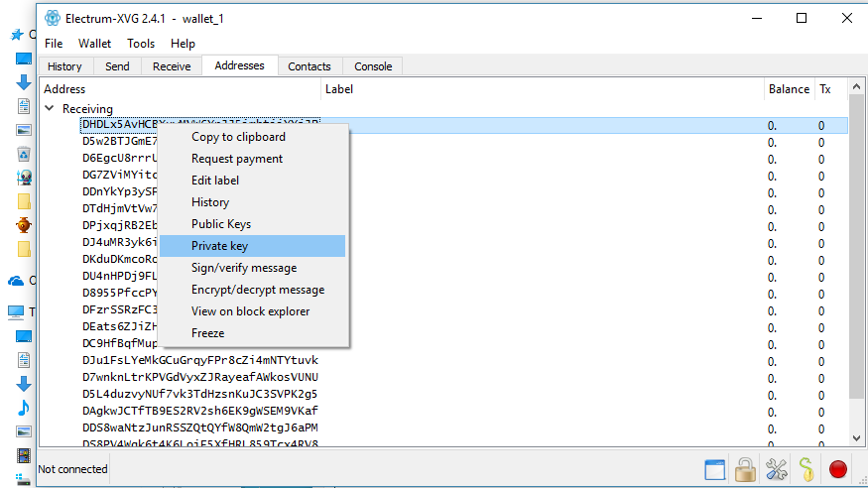Click the alien skull folder icon in sidebar
Viewport: 868px width, 488px height.
(x=24, y=178)
